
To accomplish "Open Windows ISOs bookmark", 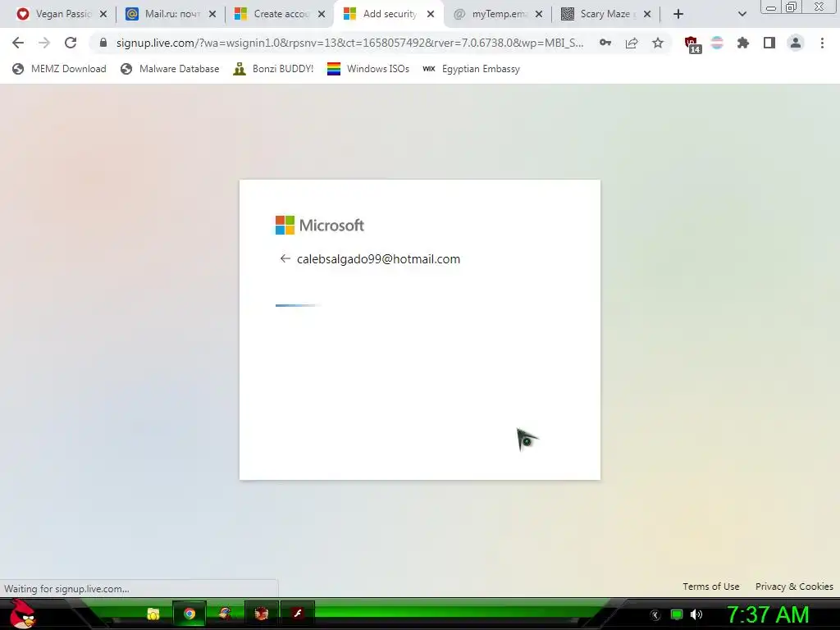I will click(368, 69).
